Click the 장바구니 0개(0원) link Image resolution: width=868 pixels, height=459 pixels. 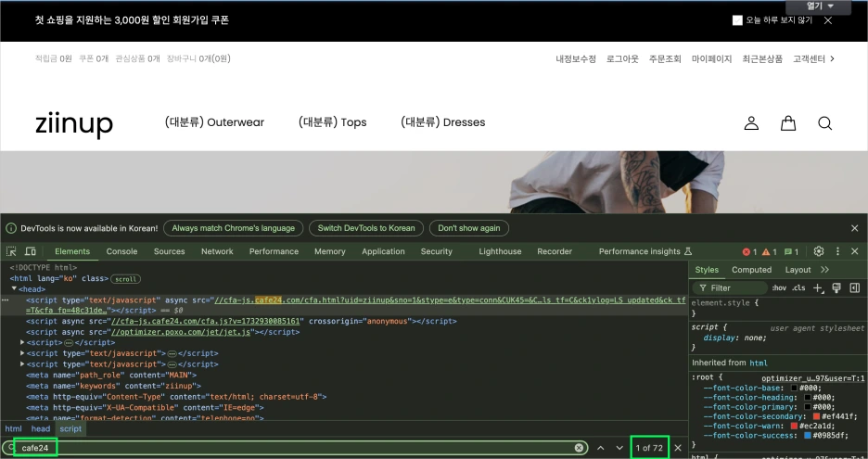(x=198, y=58)
